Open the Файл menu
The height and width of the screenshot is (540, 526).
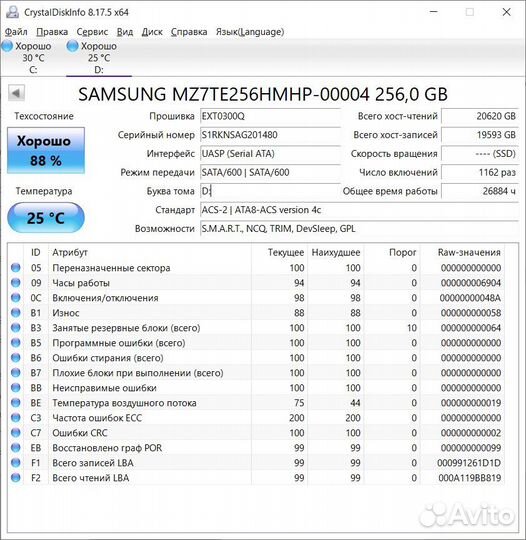tap(16, 32)
